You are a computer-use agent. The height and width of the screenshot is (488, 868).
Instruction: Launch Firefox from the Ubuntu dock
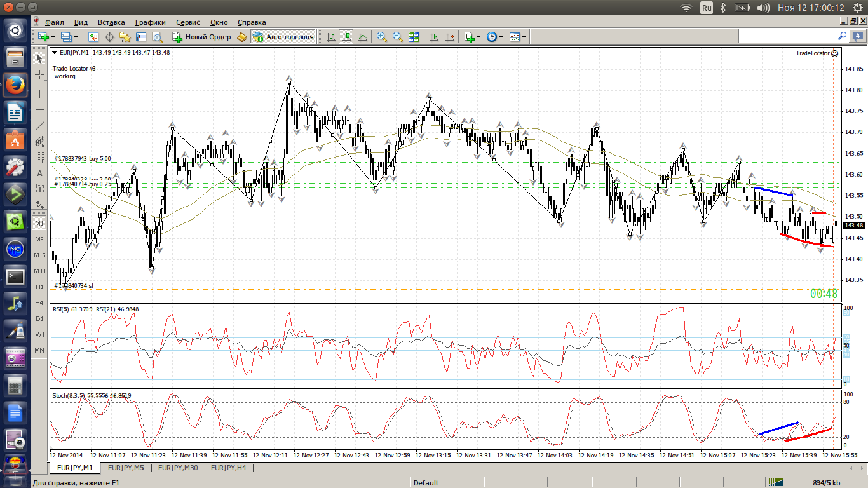tap(15, 85)
